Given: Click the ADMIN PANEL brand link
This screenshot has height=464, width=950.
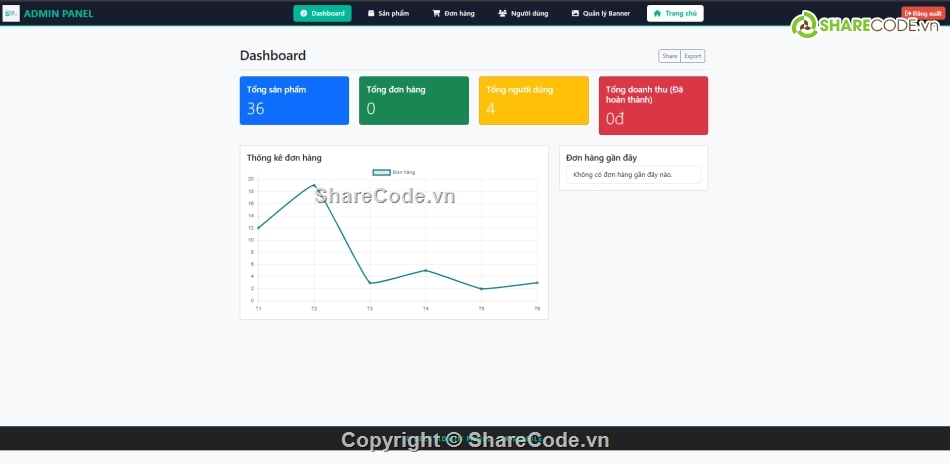Looking at the screenshot, I should pos(58,13).
